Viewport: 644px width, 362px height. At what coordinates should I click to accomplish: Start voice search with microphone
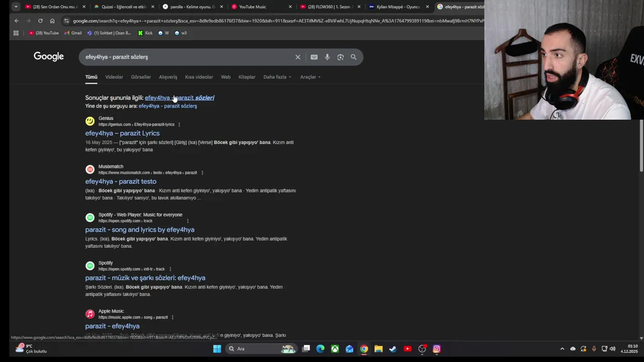point(327,57)
